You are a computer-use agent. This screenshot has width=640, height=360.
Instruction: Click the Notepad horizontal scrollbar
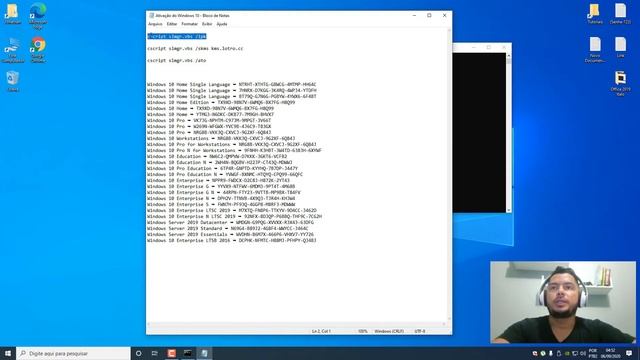click(x=296, y=324)
